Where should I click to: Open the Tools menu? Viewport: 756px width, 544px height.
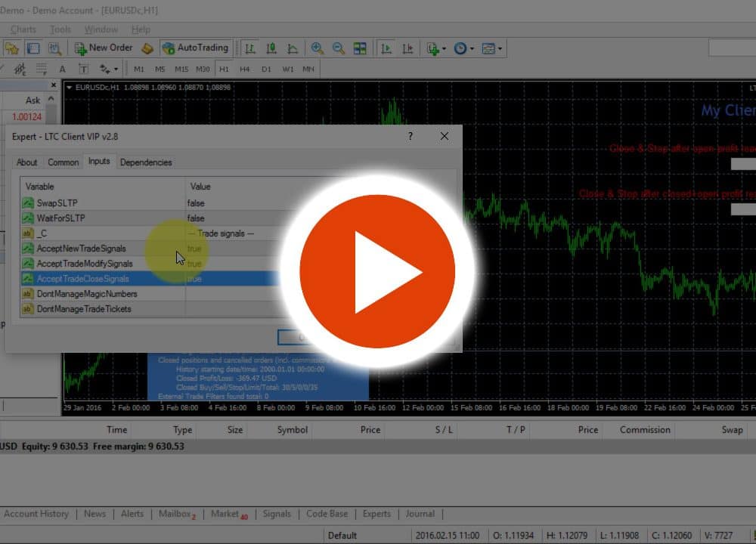(60, 29)
